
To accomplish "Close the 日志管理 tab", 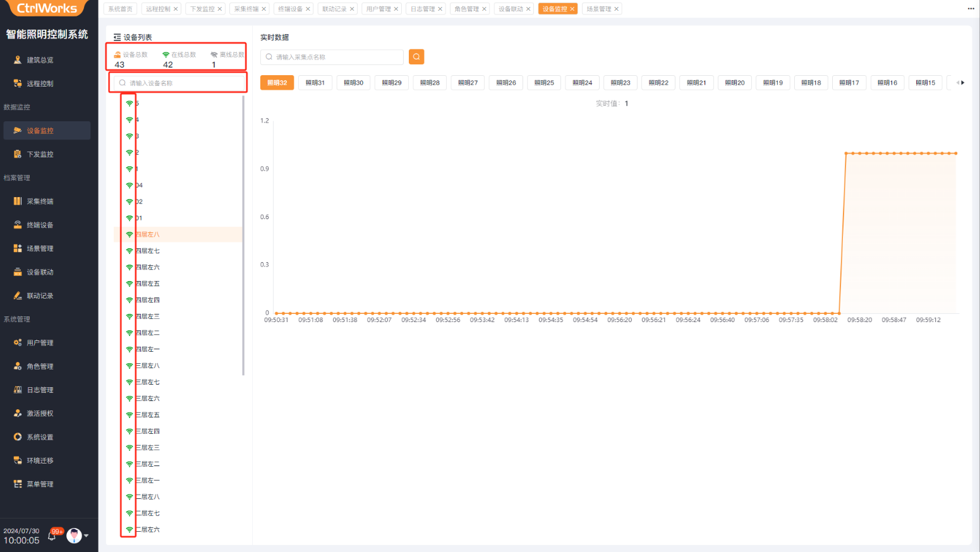I will point(440,9).
